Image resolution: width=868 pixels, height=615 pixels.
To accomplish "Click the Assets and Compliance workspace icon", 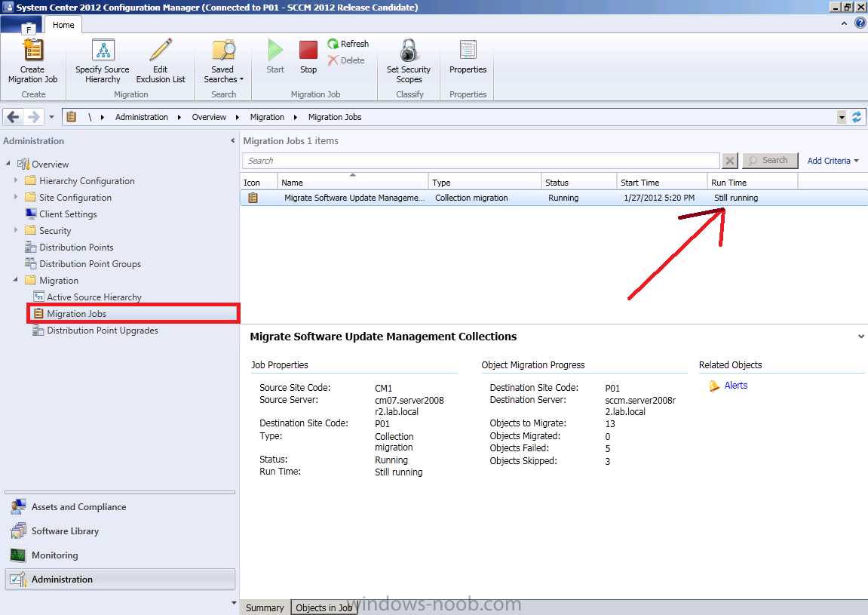I will click(x=18, y=507).
